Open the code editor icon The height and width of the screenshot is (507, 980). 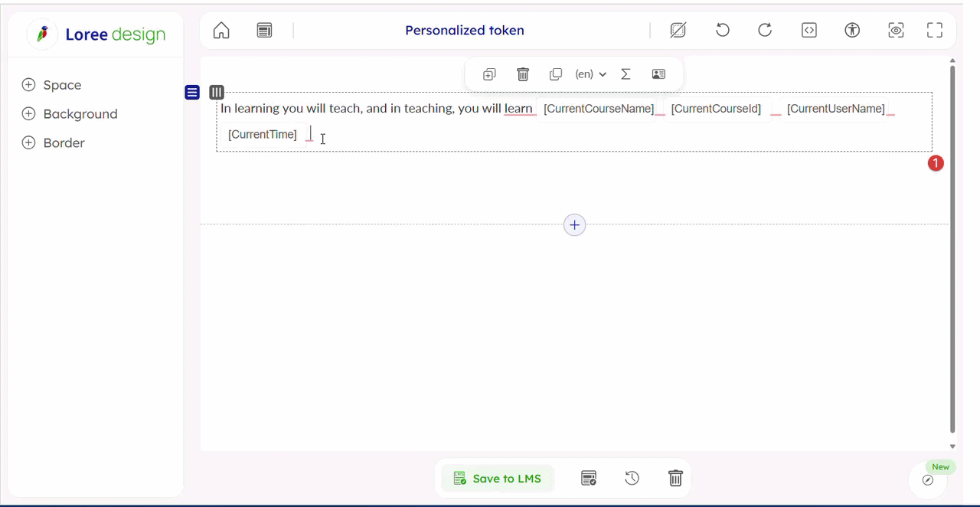pos(808,31)
